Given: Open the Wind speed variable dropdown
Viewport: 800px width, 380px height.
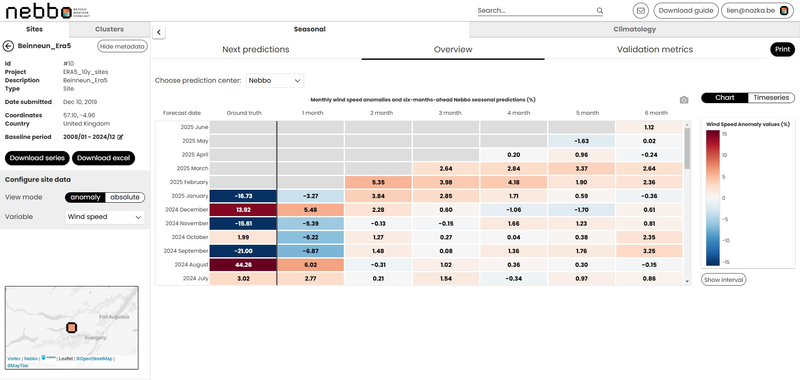Looking at the screenshot, I should (105, 217).
